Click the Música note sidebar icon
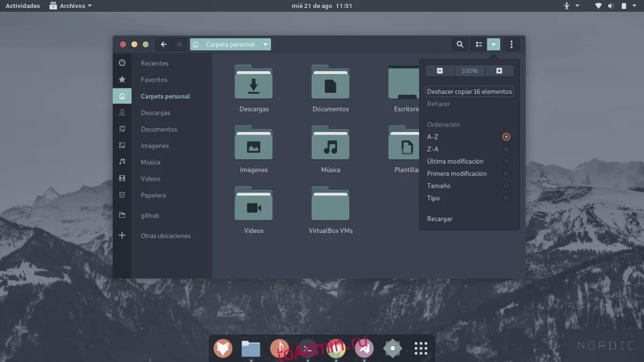Viewport: 644px width, 362px height. coord(122,162)
